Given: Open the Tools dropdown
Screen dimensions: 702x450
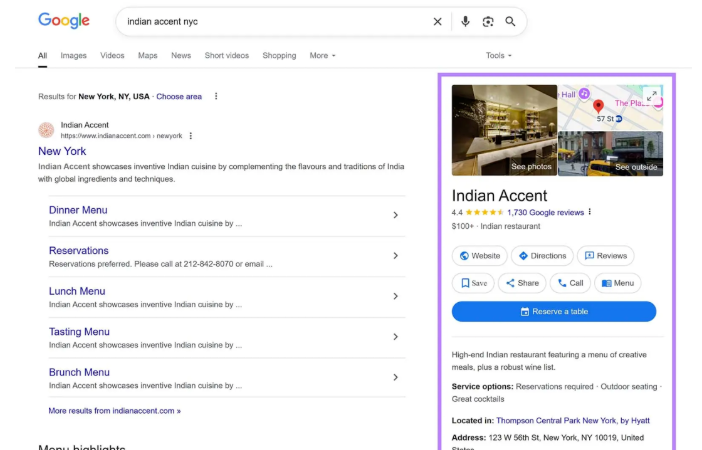Looking at the screenshot, I should point(498,56).
